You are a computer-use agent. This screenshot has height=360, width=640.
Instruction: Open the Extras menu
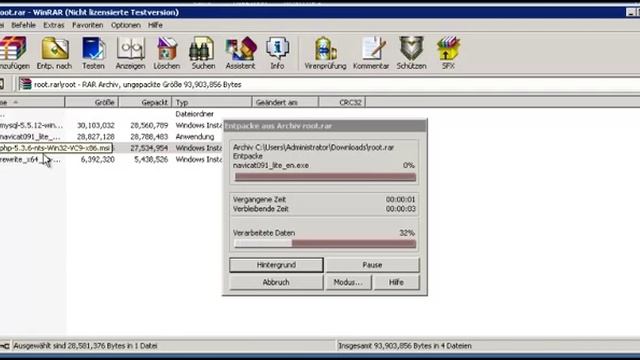[x=53, y=25]
